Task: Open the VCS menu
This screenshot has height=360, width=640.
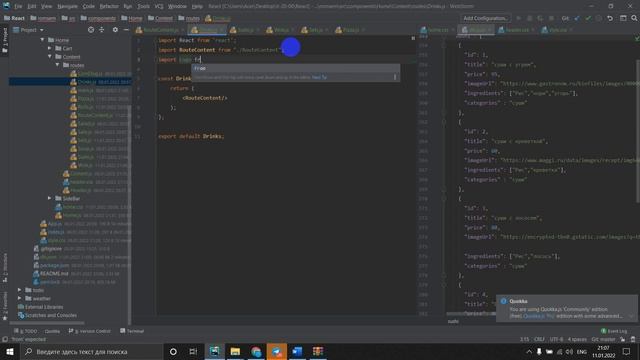Action: click(x=159, y=7)
